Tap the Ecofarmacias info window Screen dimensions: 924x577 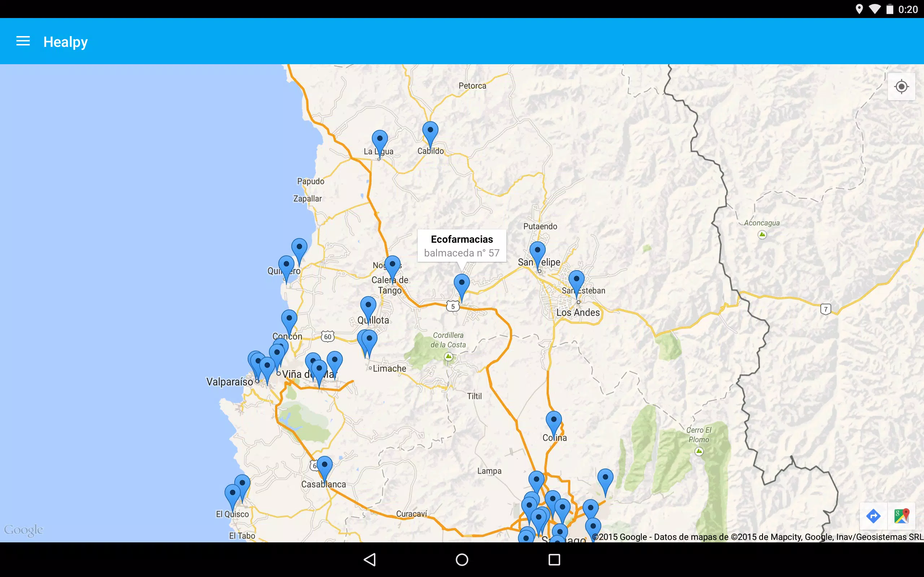pyautogui.click(x=462, y=246)
